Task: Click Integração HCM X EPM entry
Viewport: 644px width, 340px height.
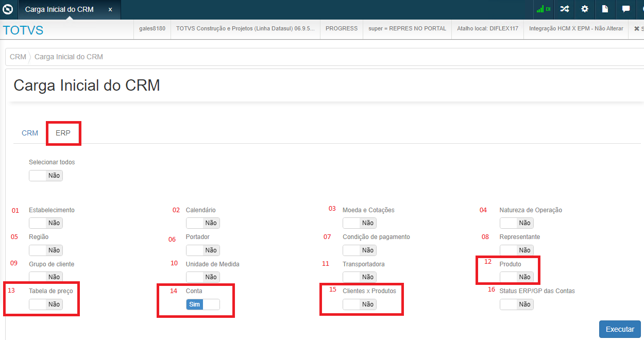Action: [x=576, y=29]
